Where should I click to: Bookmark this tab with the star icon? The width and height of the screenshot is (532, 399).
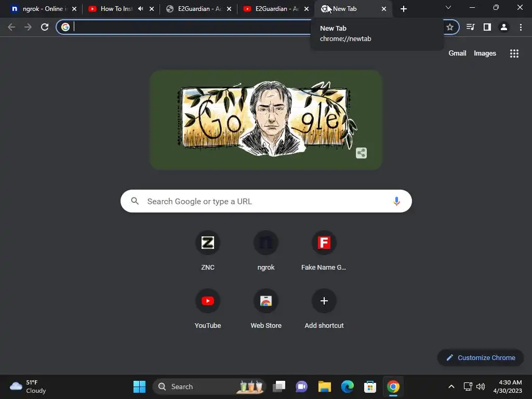tap(450, 27)
